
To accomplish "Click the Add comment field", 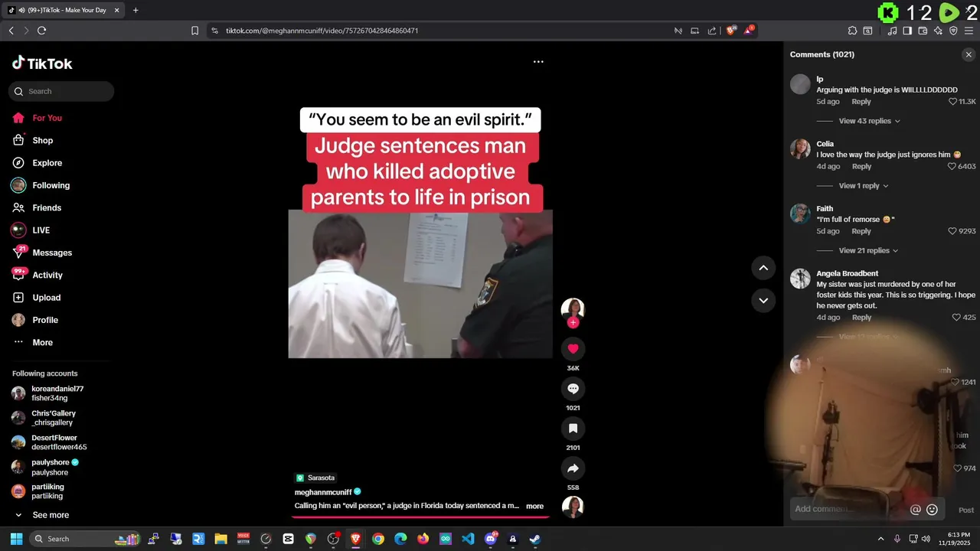I will (x=848, y=510).
